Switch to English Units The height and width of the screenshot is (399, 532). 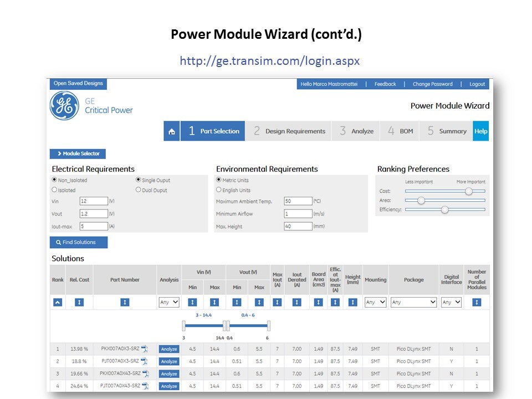click(x=219, y=190)
